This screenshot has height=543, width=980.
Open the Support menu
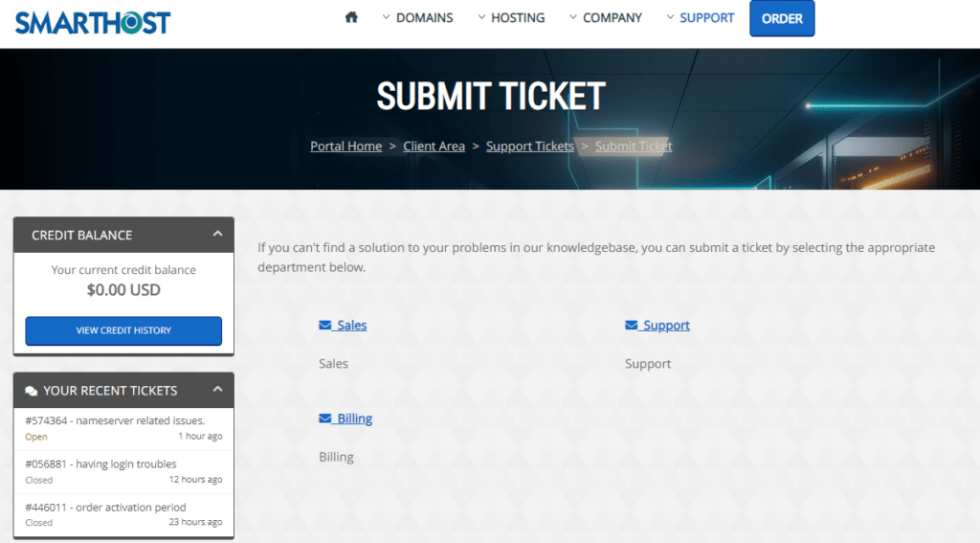(x=699, y=18)
